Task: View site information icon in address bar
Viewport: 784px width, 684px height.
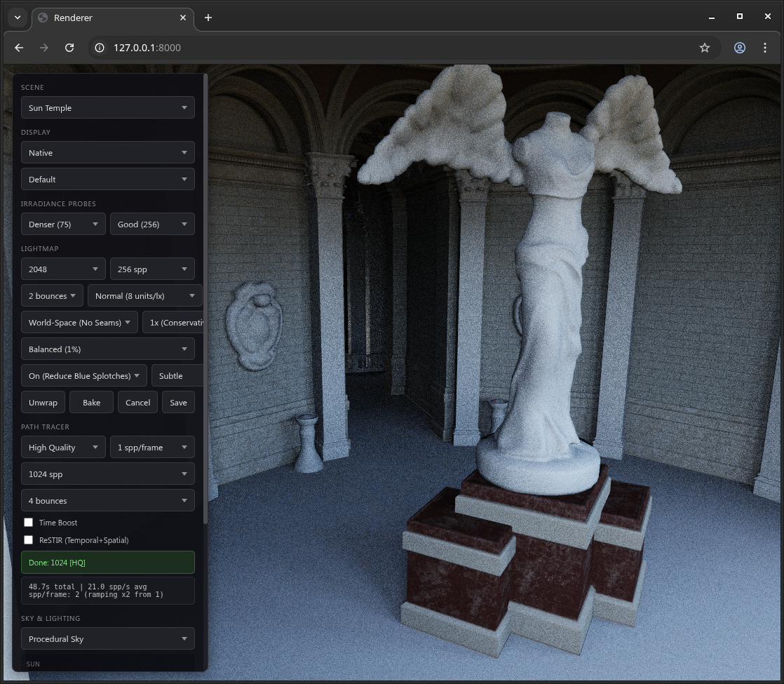Action: coord(100,48)
